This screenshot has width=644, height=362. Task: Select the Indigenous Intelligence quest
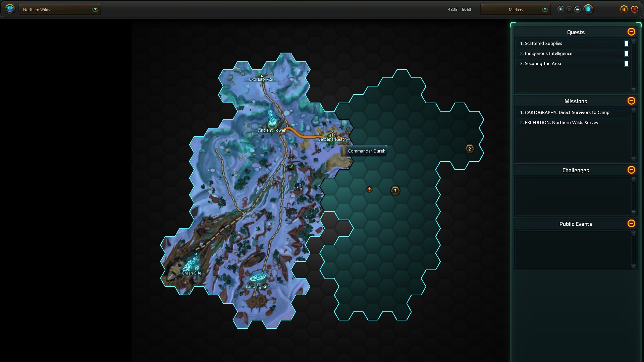pyautogui.click(x=573, y=54)
